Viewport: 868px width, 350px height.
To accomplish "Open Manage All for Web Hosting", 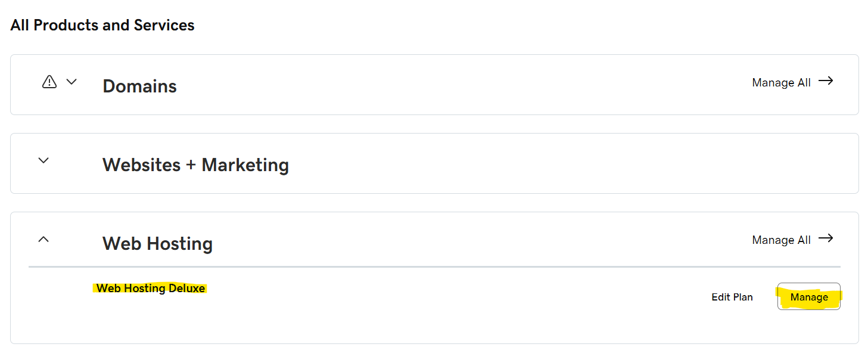I will click(x=781, y=240).
